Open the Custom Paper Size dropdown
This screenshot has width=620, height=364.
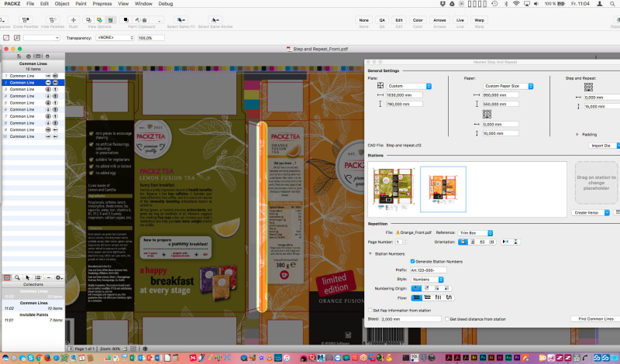click(x=508, y=86)
